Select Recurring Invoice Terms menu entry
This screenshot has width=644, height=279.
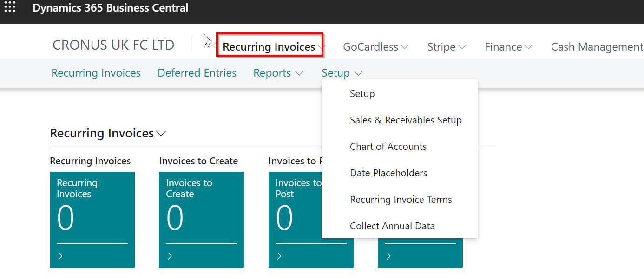tap(401, 200)
